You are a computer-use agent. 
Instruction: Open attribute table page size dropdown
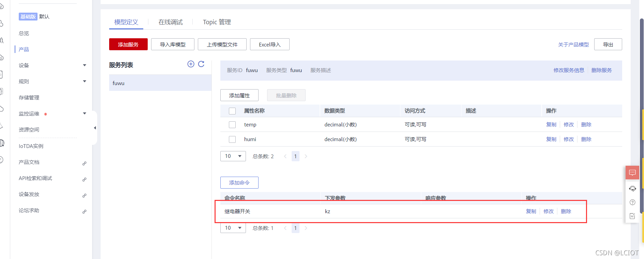[x=233, y=156]
